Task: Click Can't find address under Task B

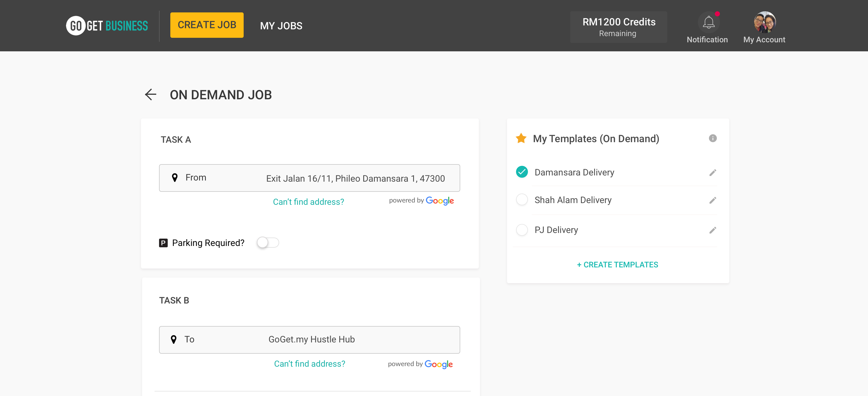Action: tap(309, 364)
